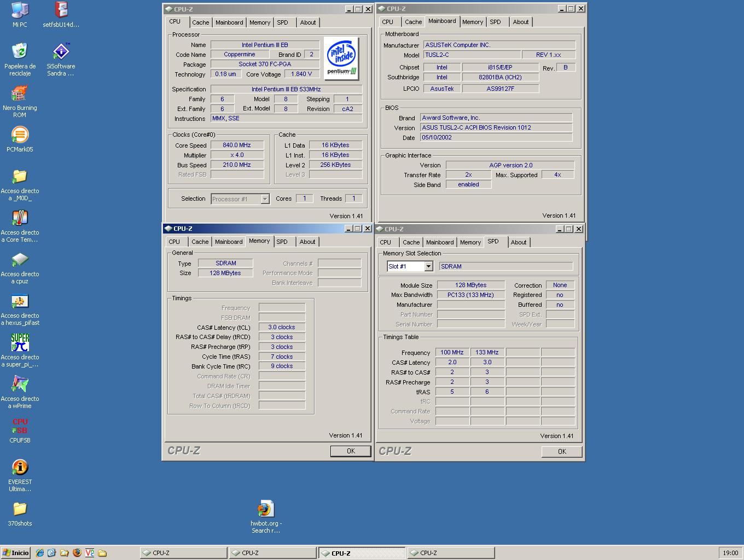This screenshot has width=744, height=560.
Task: Activate the pressed CPU-Z taskbar button
Action: point(362,553)
